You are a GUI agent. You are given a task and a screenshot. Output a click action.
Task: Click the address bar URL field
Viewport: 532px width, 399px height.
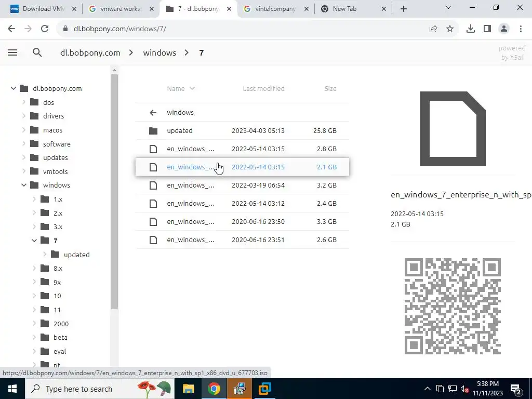pos(244,29)
